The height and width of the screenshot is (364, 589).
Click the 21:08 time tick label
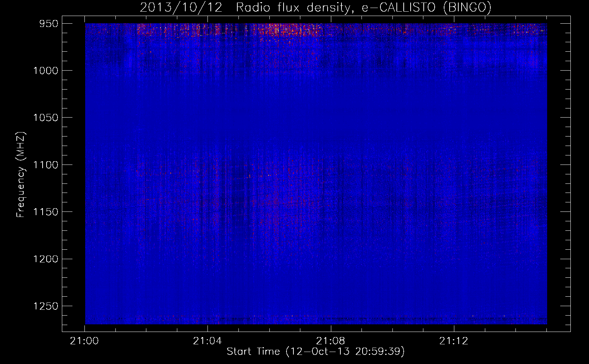click(x=331, y=341)
